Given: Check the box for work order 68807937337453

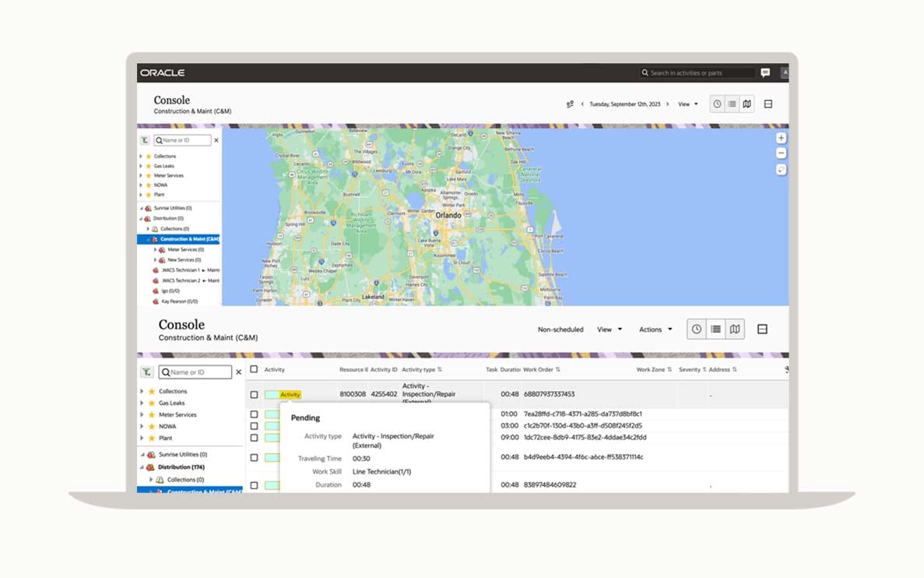Looking at the screenshot, I should point(254,395).
